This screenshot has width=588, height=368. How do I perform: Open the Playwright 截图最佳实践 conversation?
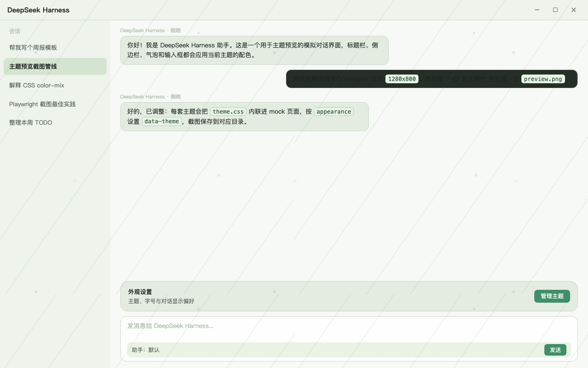55,104
